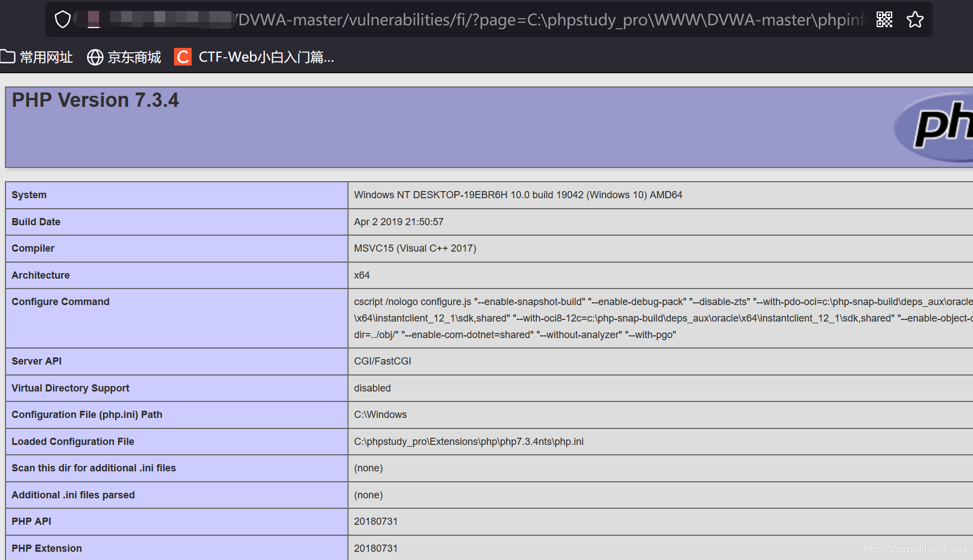Viewport: 973px width, 560px height.
Task: Click Scan this dir for additional .ini files
Action: [94, 468]
